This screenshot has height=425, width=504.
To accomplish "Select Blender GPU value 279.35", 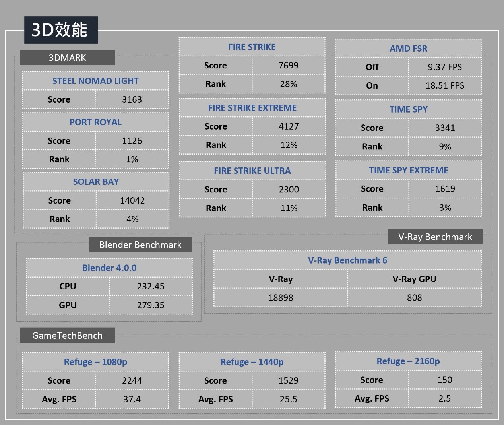I will click(x=151, y=305).
